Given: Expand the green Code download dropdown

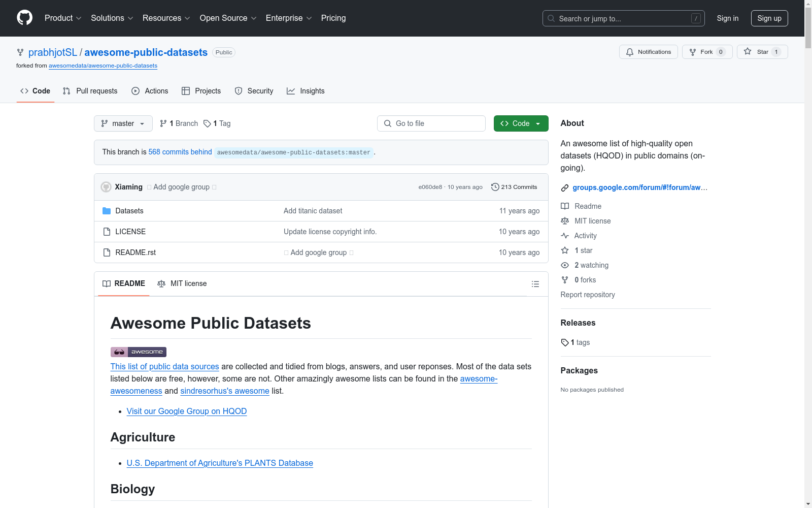Looking at the screenshot, I should (x=521, y=123).
